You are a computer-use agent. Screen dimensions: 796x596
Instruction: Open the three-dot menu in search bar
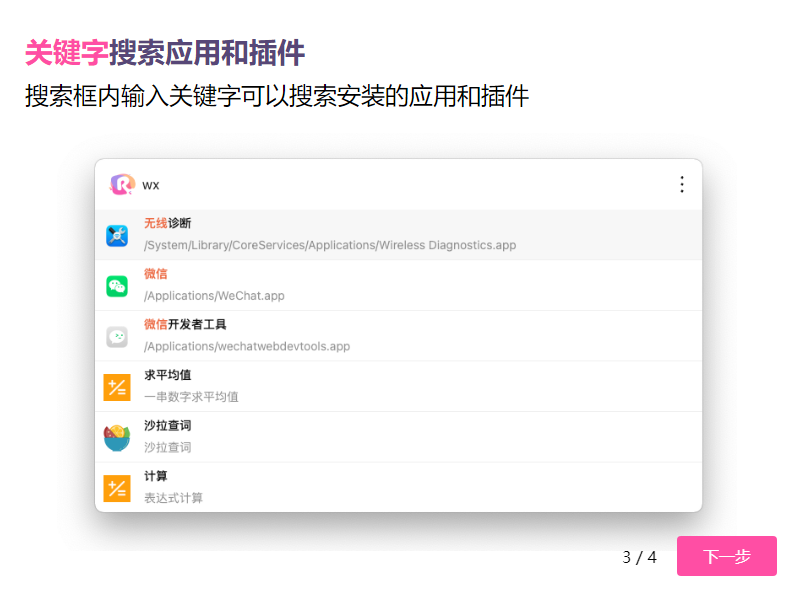pyautogui.click(x=682, y=184)
